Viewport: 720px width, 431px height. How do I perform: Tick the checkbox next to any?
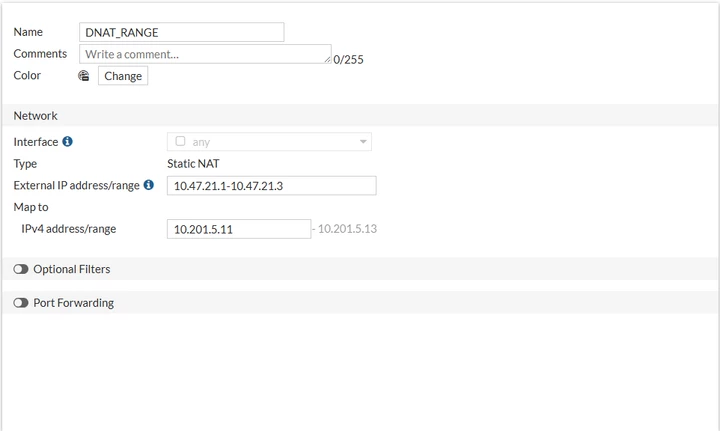coord(180,141)
